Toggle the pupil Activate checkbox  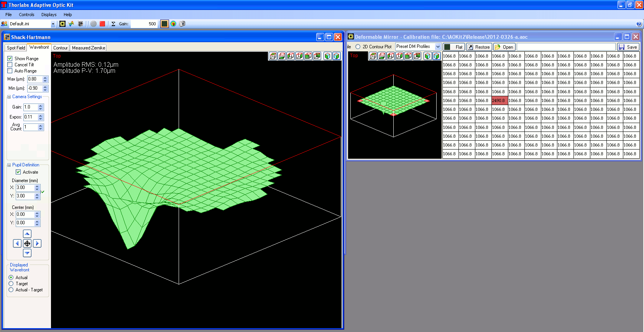point(18,172)
